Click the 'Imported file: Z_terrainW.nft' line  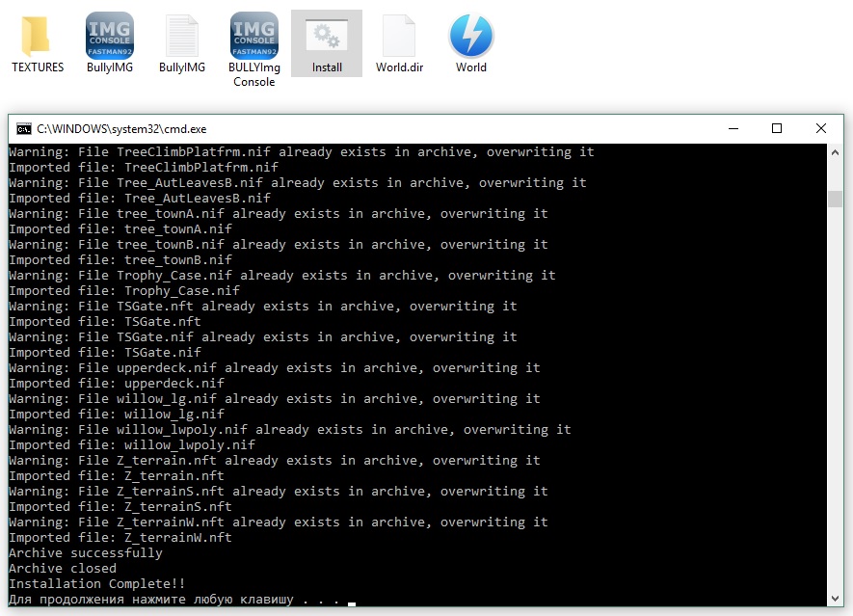120,538
